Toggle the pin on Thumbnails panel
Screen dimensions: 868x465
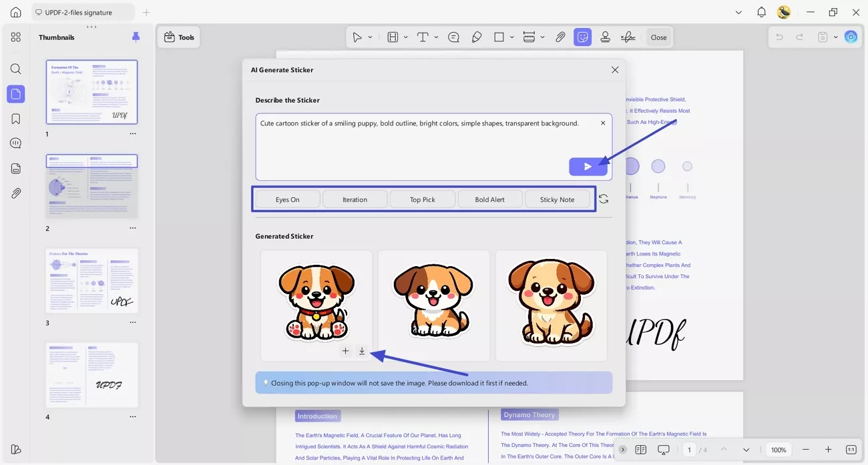click(136, 37)
